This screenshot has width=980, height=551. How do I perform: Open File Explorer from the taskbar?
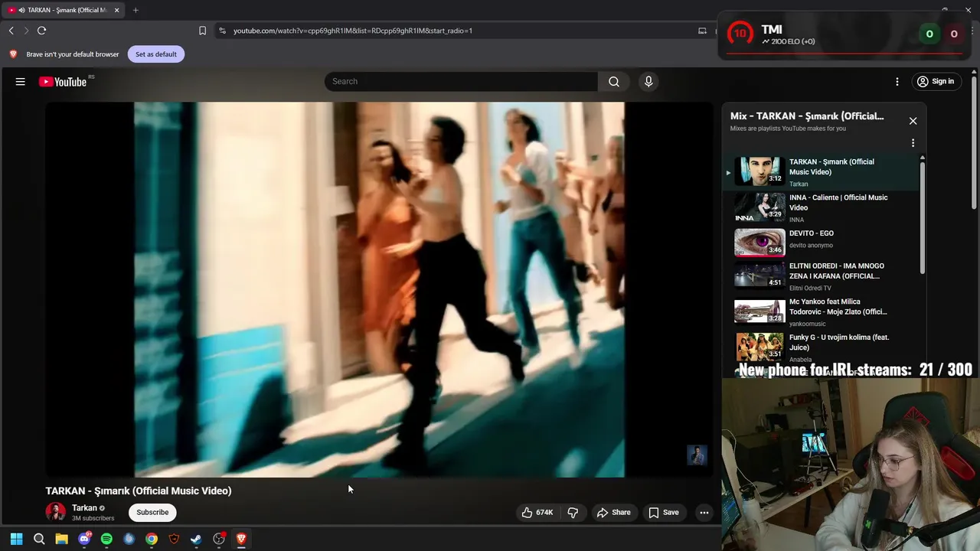pyautogui.click(x=61, y=539)
